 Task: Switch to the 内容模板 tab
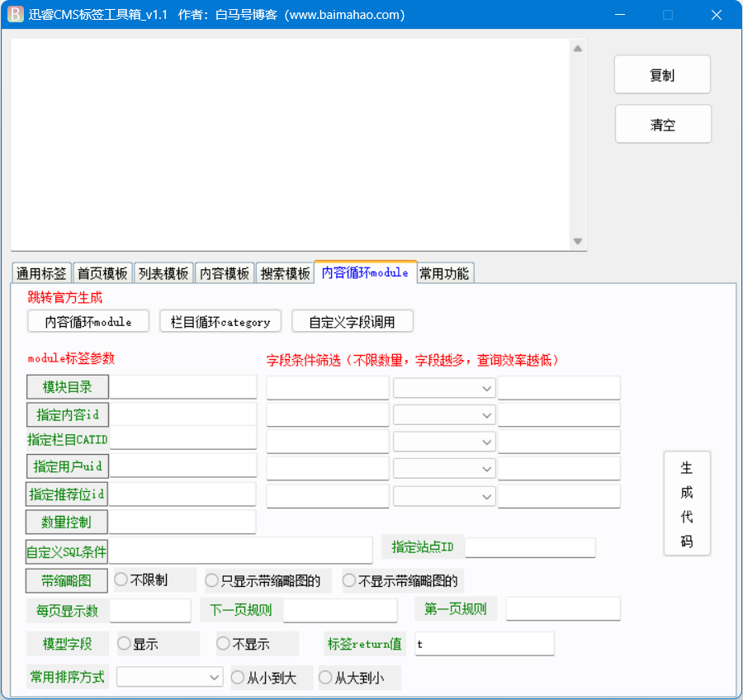click(x=225, y=273)
